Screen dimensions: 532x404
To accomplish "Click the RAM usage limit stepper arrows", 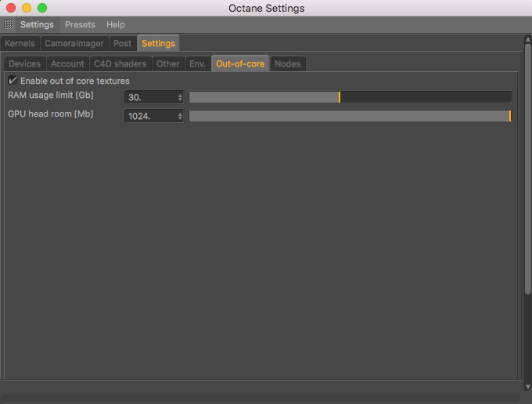I will tap(180, 97).
